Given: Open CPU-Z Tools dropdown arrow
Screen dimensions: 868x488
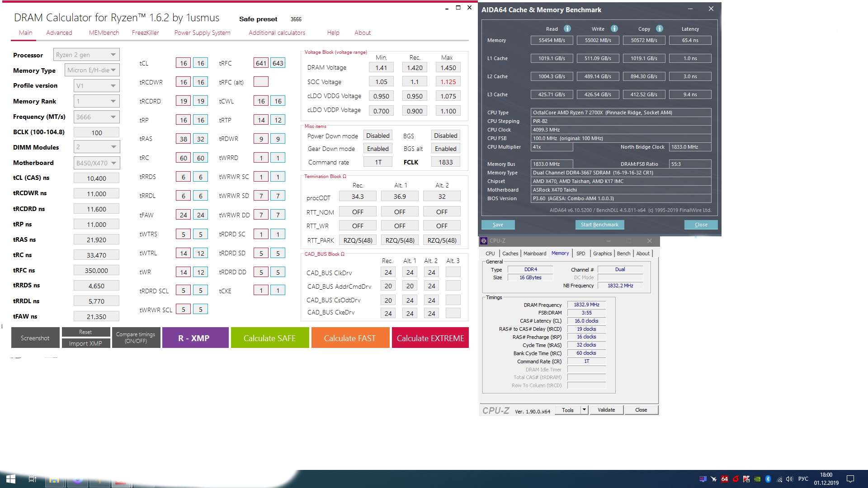Looking at the screenshot, I should click(x=584, y=410).
